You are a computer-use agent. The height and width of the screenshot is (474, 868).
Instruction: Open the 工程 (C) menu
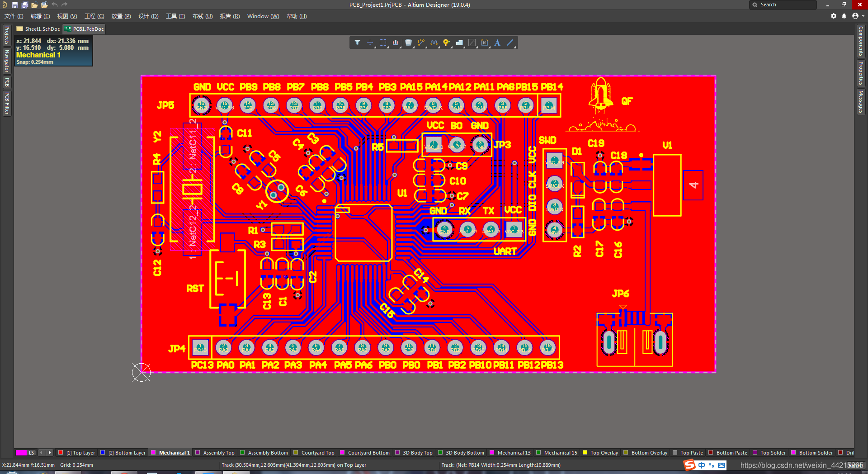pyautogui.click(x=94, y=16)
